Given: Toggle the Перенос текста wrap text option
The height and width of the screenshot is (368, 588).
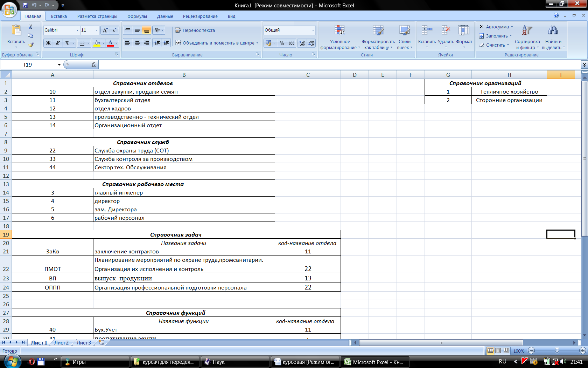Looking at the screenshot, I should pyautogui.click(x=195, y=30).
